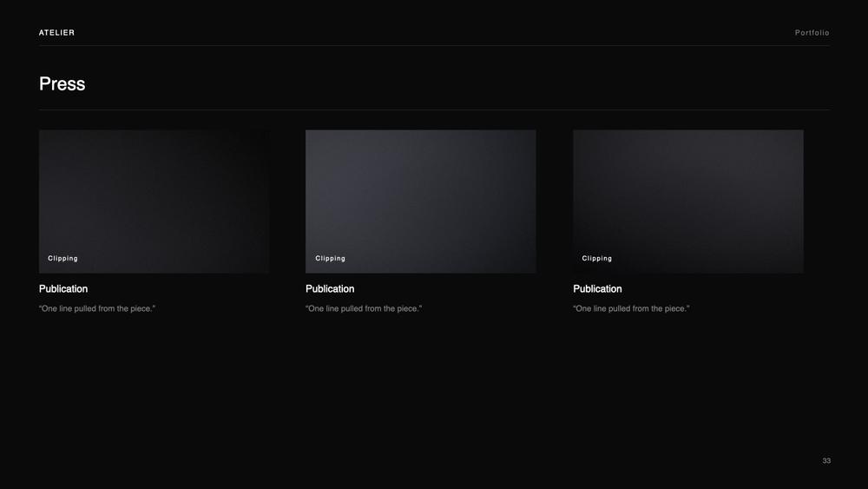The height and width of the screenshot is (489, 868).
Task: Click the Clipping label on first image
Action: pos(62,259)
